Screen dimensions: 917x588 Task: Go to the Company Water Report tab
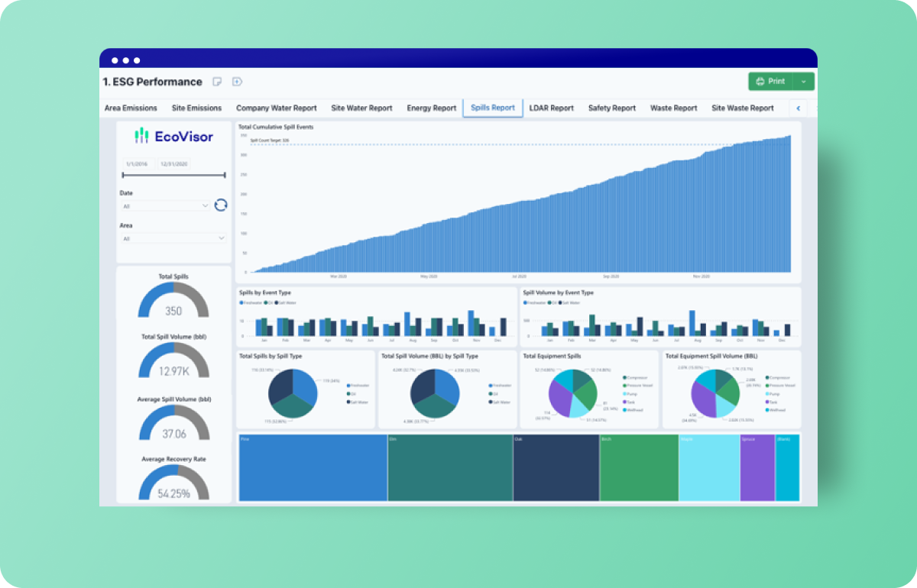coord(276,108)
